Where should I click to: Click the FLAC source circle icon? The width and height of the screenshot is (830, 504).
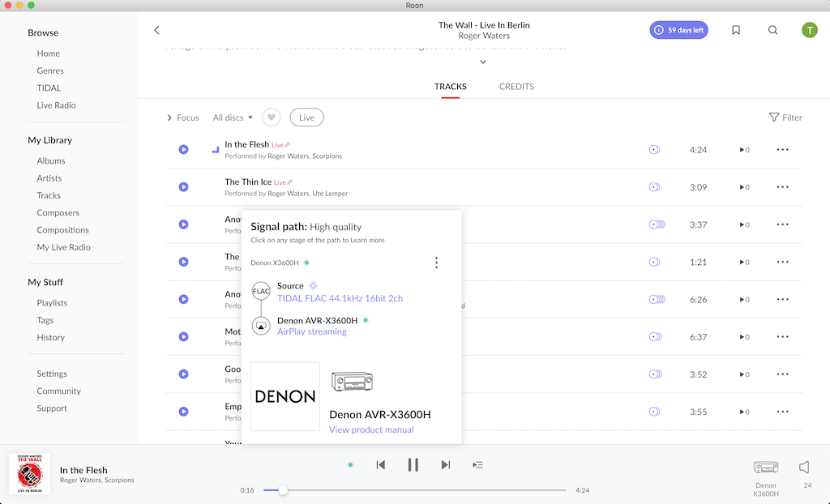tap(261, 291)
